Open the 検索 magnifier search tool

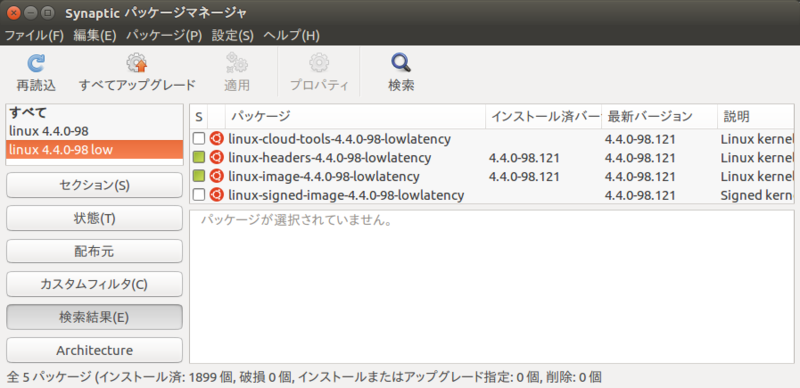click(401, 63)
